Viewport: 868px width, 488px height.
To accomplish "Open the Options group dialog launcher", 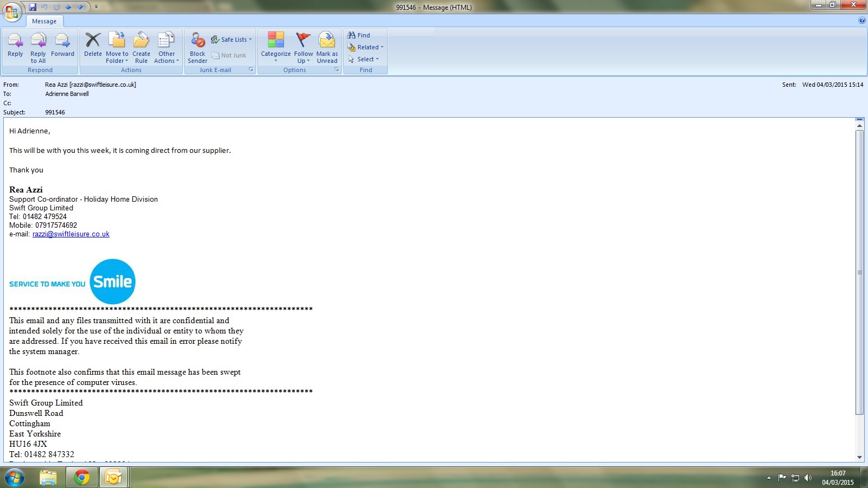I will point(337,70).
